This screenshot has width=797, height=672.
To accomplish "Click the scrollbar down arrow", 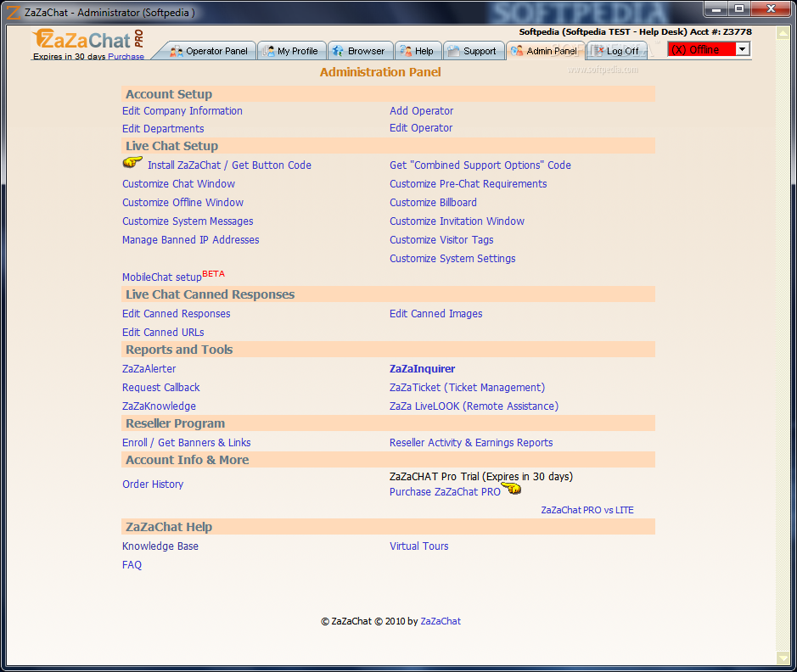I will pyautogui.click(x=783, y=658).
